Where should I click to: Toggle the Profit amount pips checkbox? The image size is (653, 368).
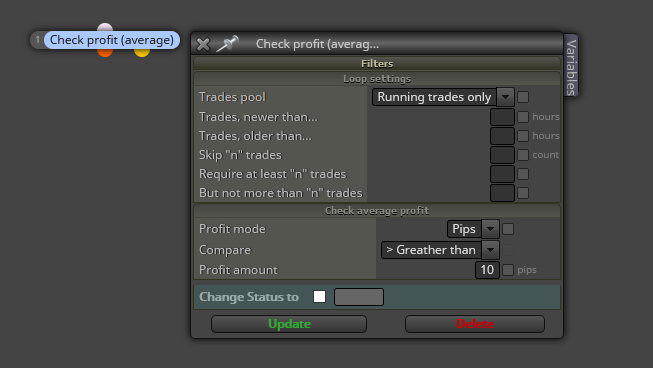click(x=508, y=270)
